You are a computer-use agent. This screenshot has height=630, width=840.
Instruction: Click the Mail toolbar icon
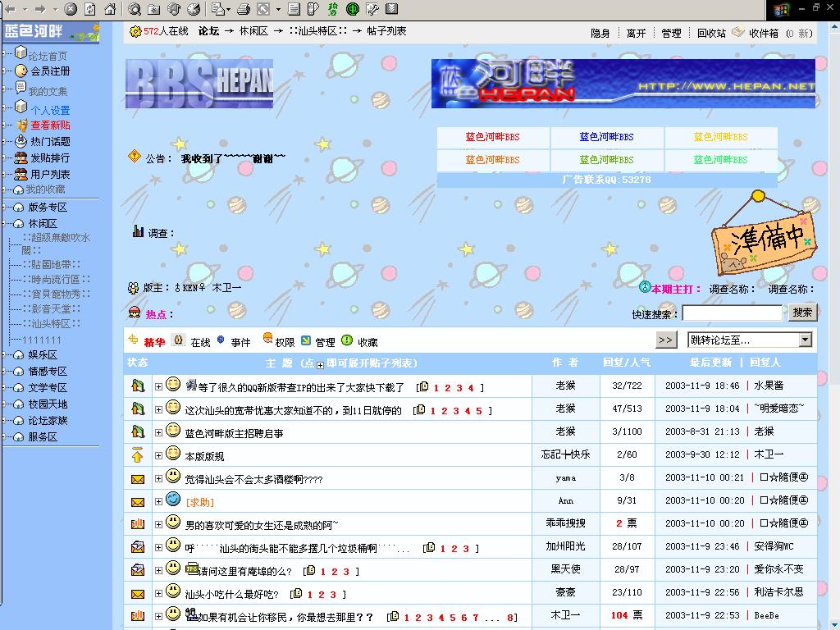[218, 8]
